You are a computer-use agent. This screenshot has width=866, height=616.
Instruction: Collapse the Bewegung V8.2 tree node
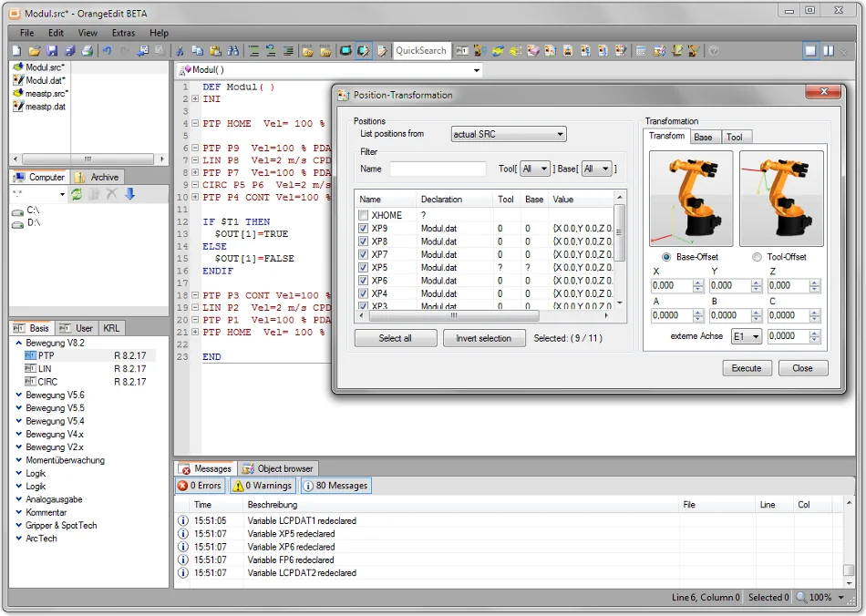tap(19, 343)
